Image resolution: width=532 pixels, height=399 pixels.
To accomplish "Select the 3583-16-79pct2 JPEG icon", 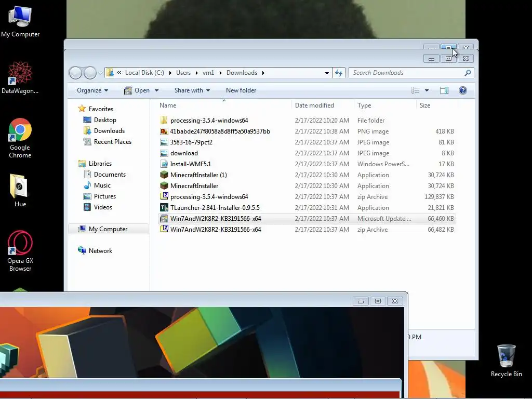I will tap(164, 142).
